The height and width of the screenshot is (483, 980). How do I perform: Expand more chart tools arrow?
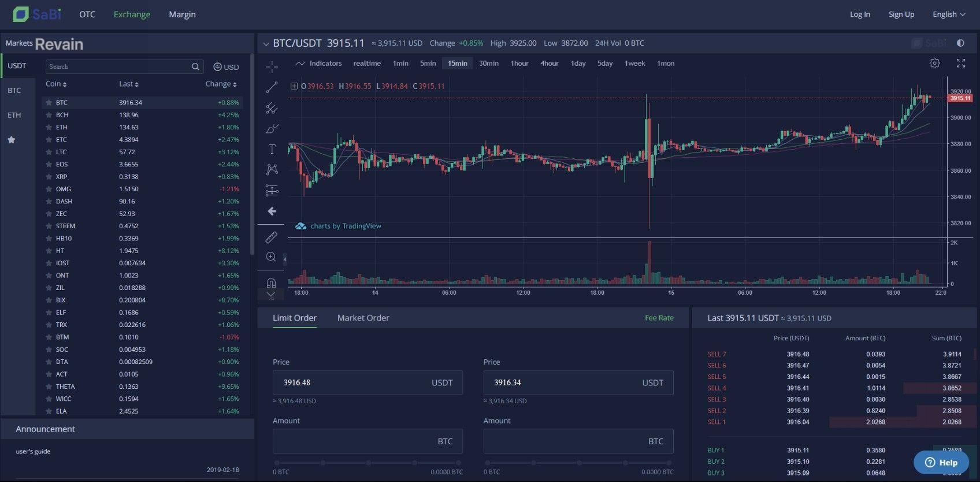tap(271, 295)
